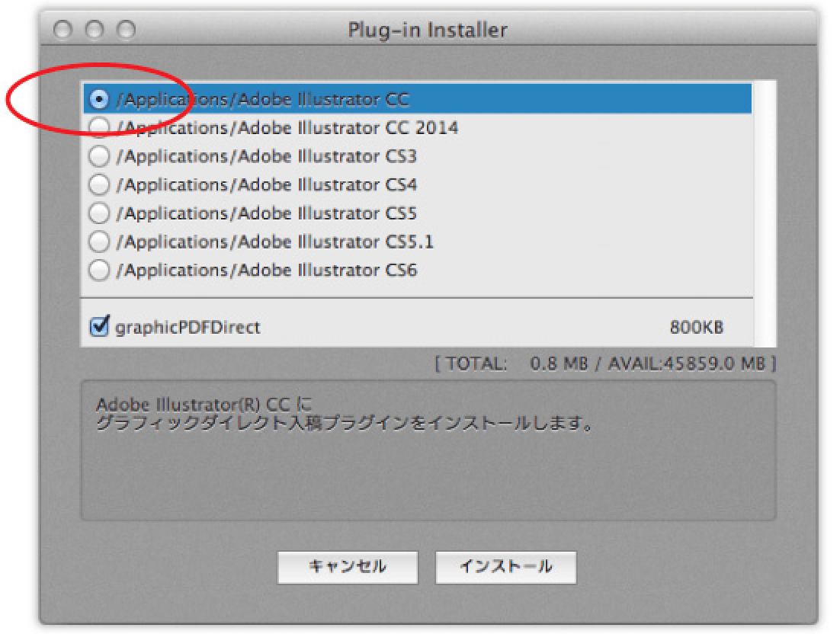Click the /Applications/Adobe Illustrator CS6 path text
Screen dimensions: 840x634
pos(266,271)
